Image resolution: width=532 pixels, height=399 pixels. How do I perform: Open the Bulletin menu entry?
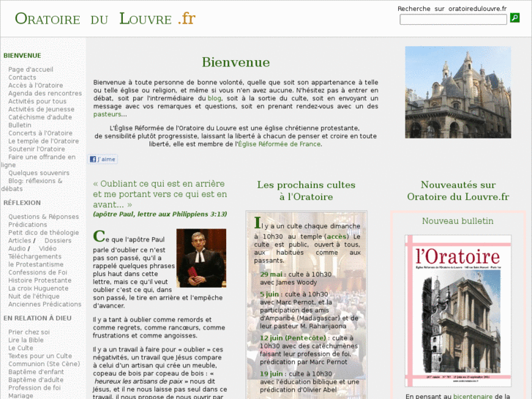[20, 125]
